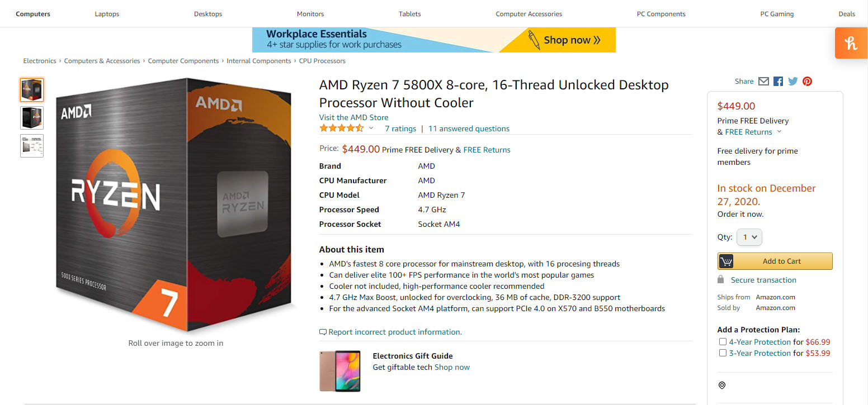This screenshot has height=405, width=868.
Task: Click the delivery location pin icon
Action: click(x=722, y=385)
